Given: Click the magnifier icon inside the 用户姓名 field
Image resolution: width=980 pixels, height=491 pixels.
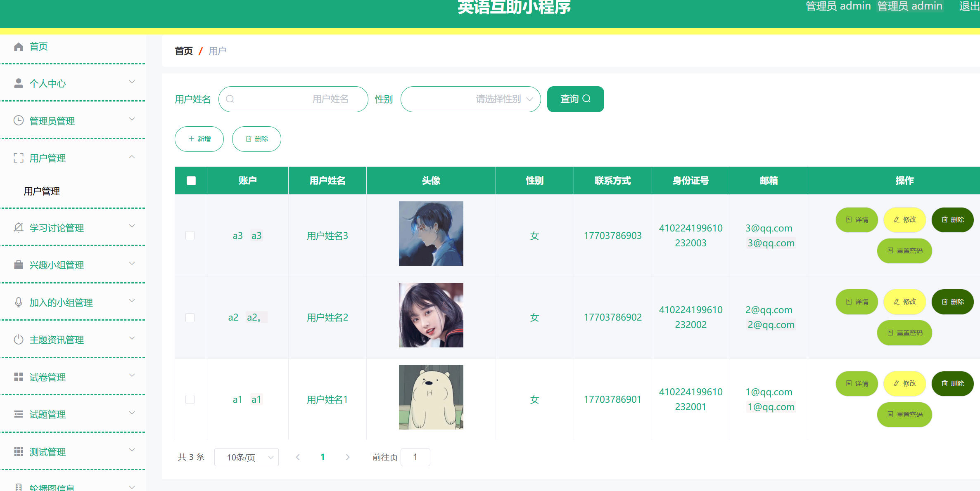Looking at the screenshot, I should [x=230, y=99].
